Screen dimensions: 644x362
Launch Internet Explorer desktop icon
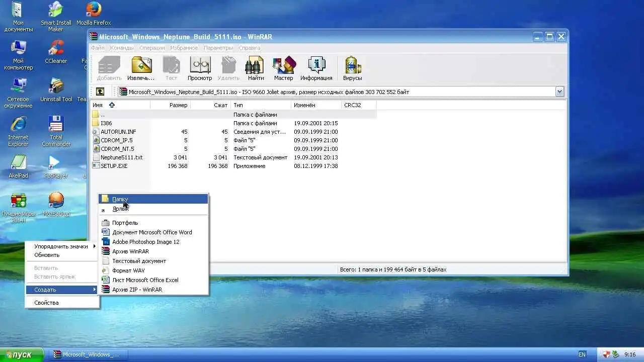coord(19,132)
